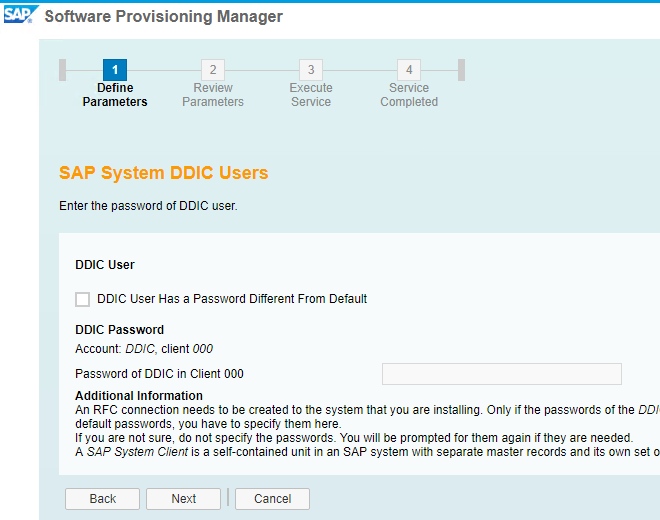
Task: Click the 'An RFC connection needs' sentence
Action: (x=367, y=417)
